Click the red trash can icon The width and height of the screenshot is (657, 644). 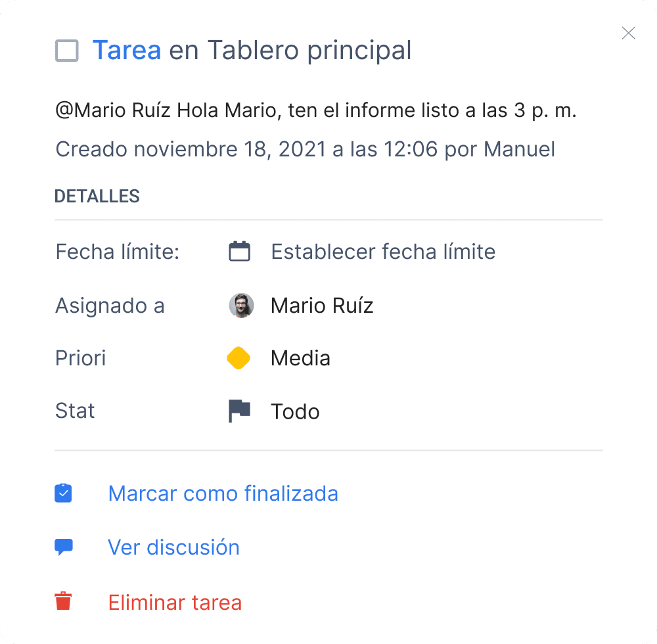pos(63,601)
